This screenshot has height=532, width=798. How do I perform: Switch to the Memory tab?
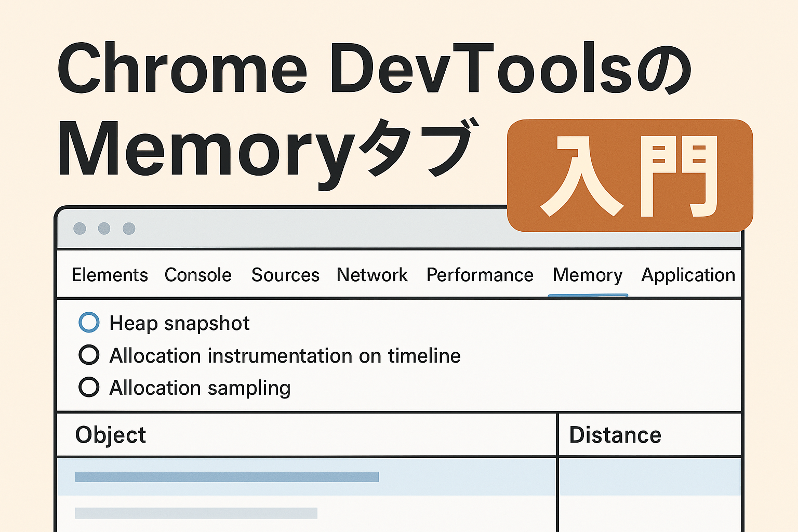point(587,275)
